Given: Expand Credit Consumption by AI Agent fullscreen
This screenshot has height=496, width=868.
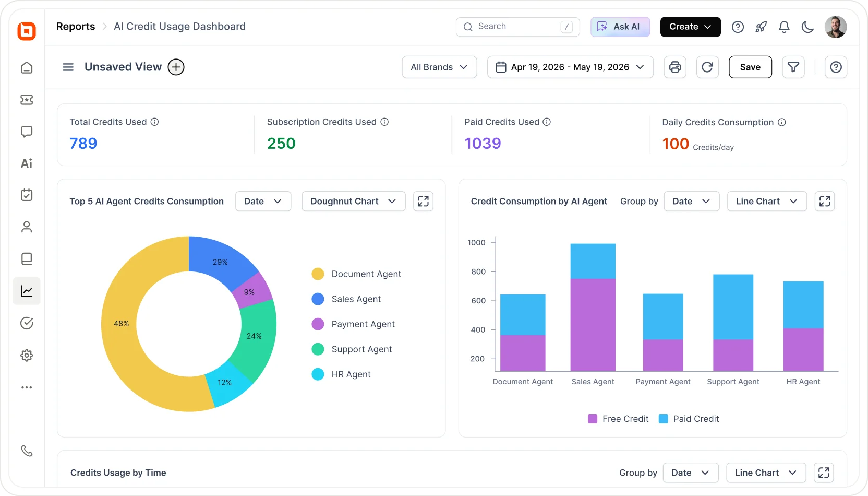Looking at the screenshot, I should 825,201.
